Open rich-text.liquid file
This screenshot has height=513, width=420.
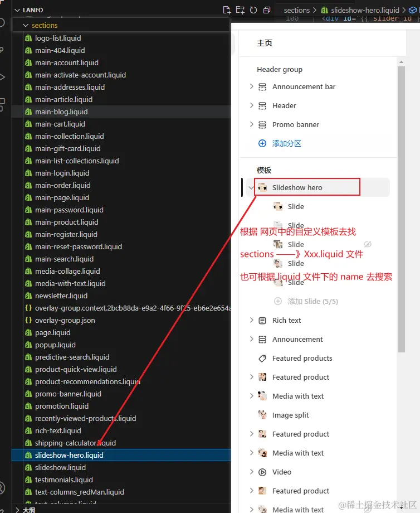[x=58, y=430]
